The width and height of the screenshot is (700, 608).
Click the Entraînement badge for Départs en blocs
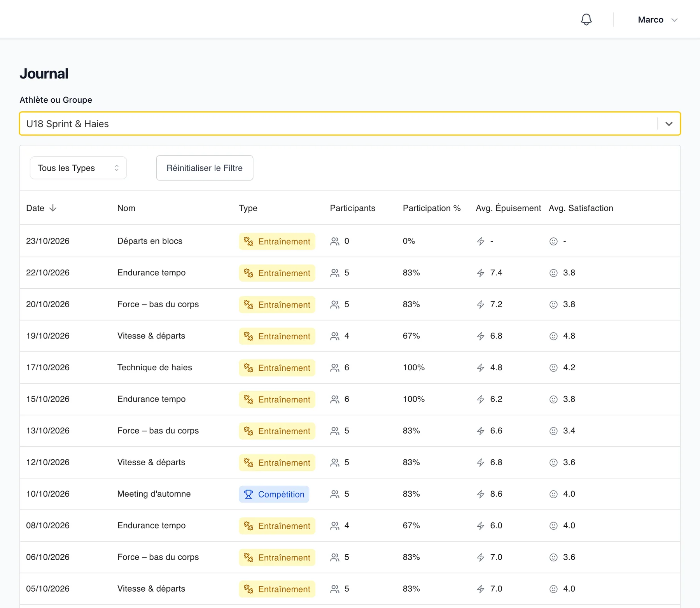click(x=277, y=242)
